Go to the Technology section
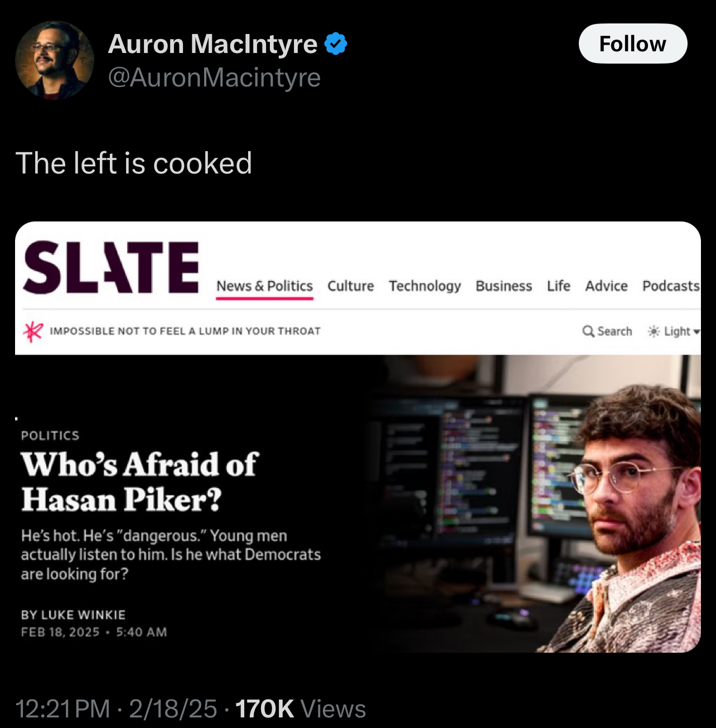This screenshot has height=728, width=716. tap(425, 286)
